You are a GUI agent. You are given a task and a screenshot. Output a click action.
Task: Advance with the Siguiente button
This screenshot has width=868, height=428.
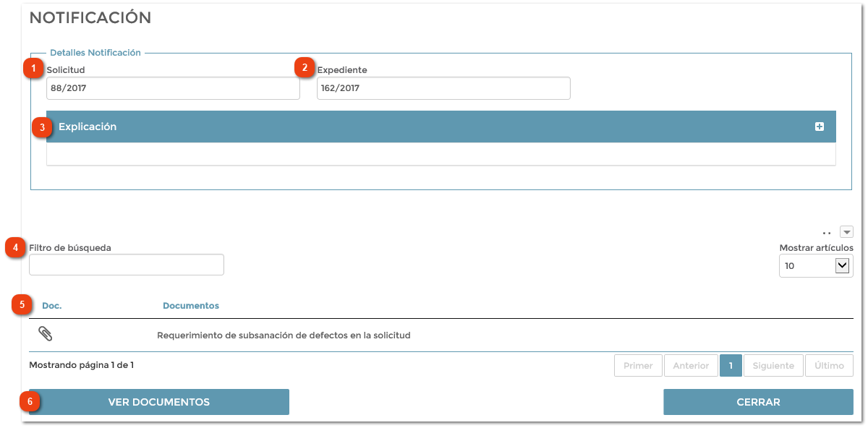[773, 365]
